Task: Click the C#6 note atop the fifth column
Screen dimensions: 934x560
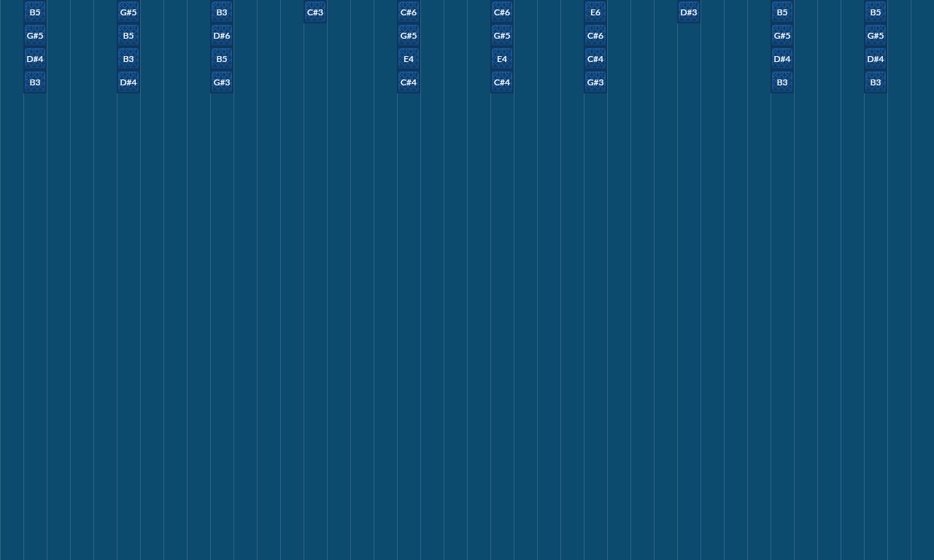Action: [408, 11]
